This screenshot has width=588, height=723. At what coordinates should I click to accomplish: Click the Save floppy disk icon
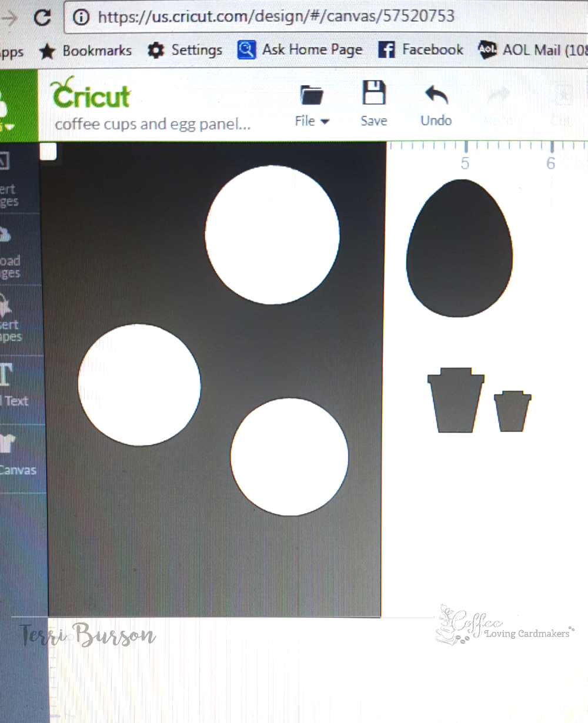pos(373,103)
